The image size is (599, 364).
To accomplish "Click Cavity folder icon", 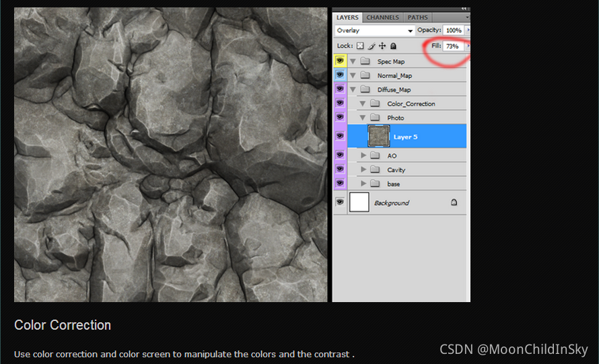I will point(375,170).
